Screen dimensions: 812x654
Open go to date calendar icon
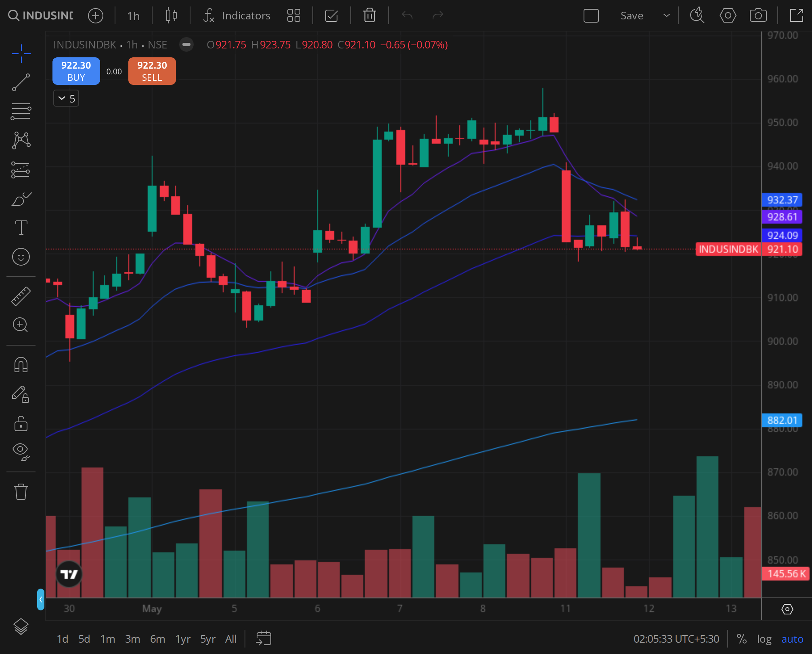pyautogui.click(x=264, y=638)
